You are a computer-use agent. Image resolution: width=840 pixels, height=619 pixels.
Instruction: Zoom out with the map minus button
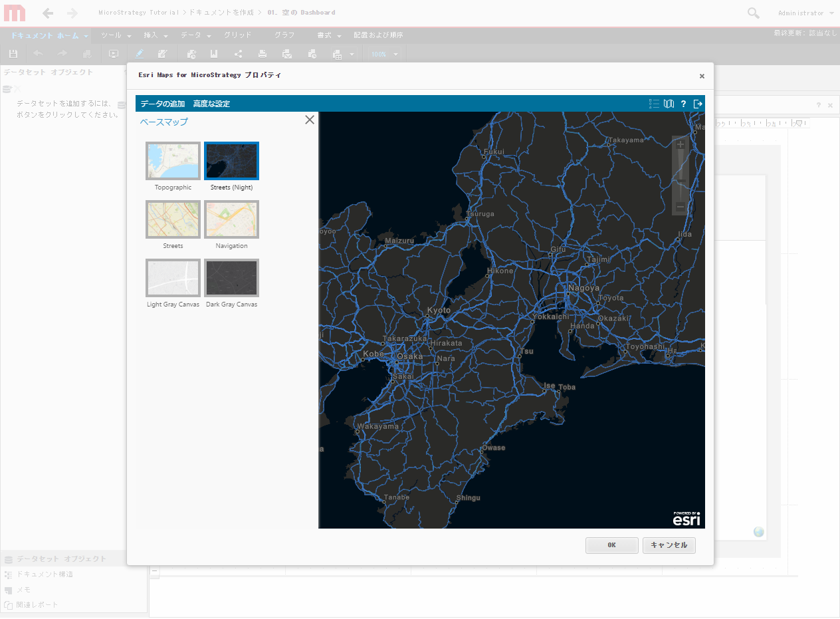click(x=681, y=207)
